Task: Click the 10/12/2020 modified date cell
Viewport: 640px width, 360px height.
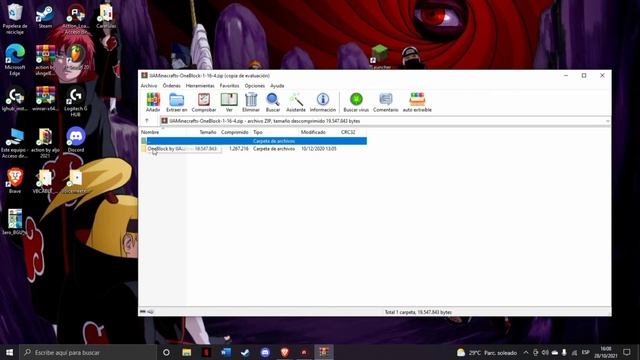Action: tap(319, 149)
